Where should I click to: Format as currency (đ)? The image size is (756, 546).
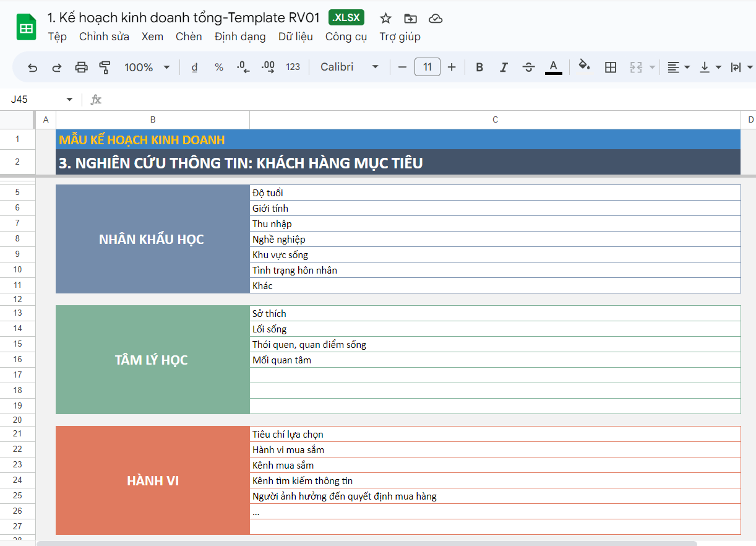point(194,67)
